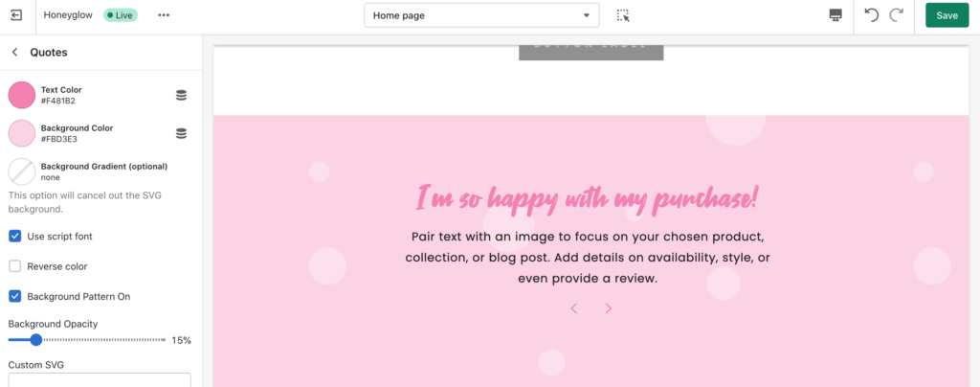This screenshot has width=980, height=387.
Task: Toggle the Background Pattern On checkbox
Action: [x=15, y=296]
